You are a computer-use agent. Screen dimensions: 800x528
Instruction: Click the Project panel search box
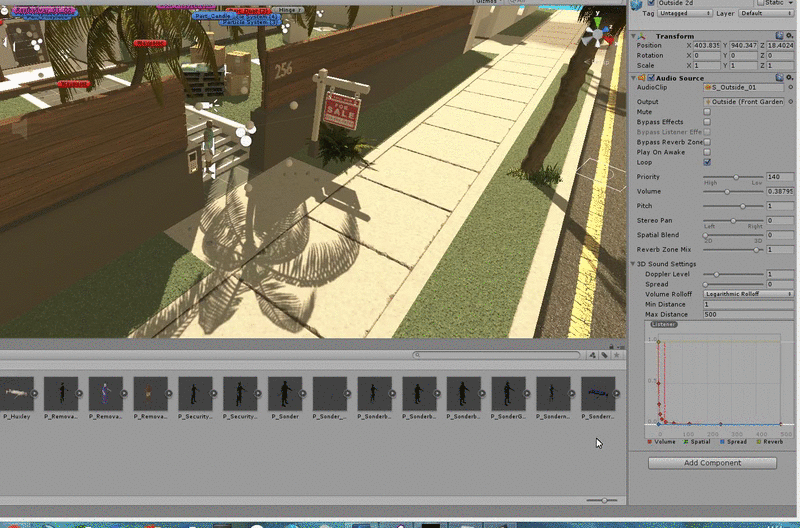click(x=496, y=355)
